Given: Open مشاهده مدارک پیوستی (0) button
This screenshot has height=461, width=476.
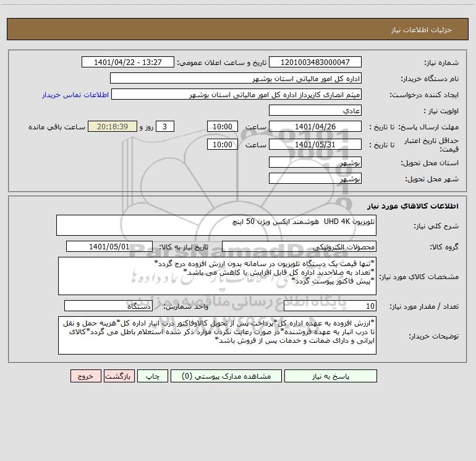Looking at the screenshot, I should 226,376.
